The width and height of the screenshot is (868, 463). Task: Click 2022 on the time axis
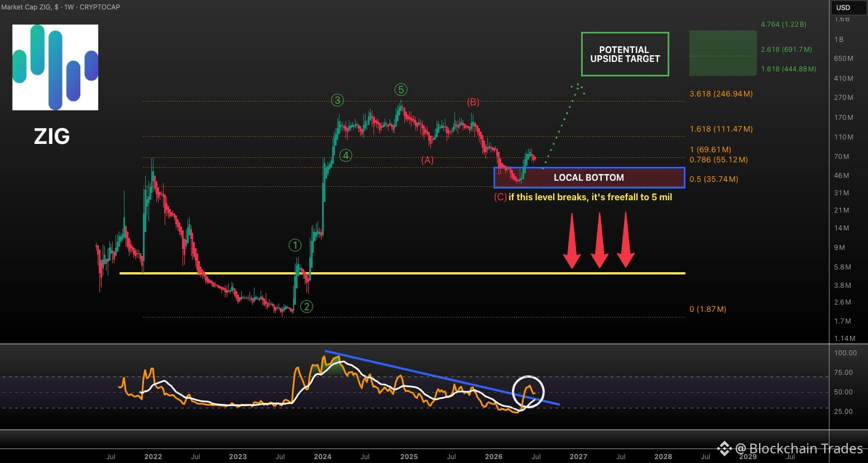click(153, 456)
